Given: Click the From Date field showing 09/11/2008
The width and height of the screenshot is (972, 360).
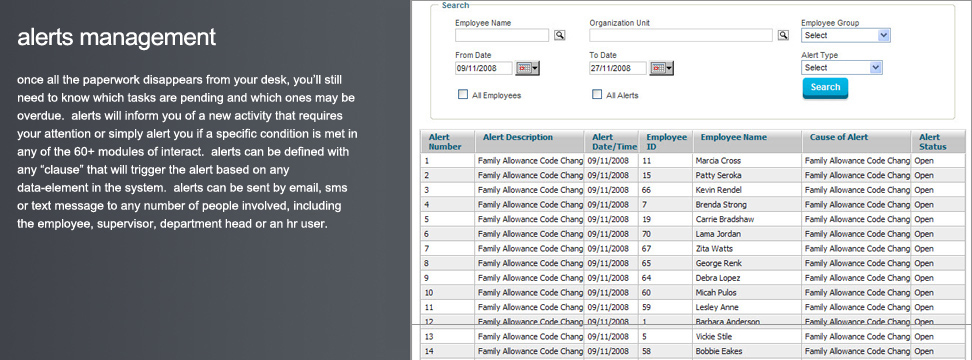Looking at the screenshot, I should [484, 68].
